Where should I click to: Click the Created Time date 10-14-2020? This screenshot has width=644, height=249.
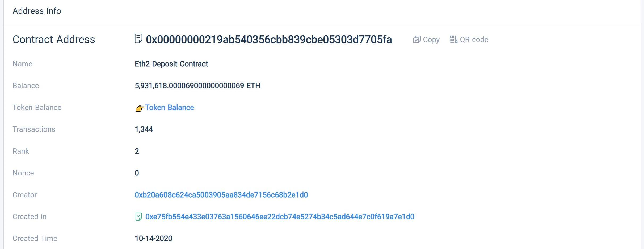[153, 239]
